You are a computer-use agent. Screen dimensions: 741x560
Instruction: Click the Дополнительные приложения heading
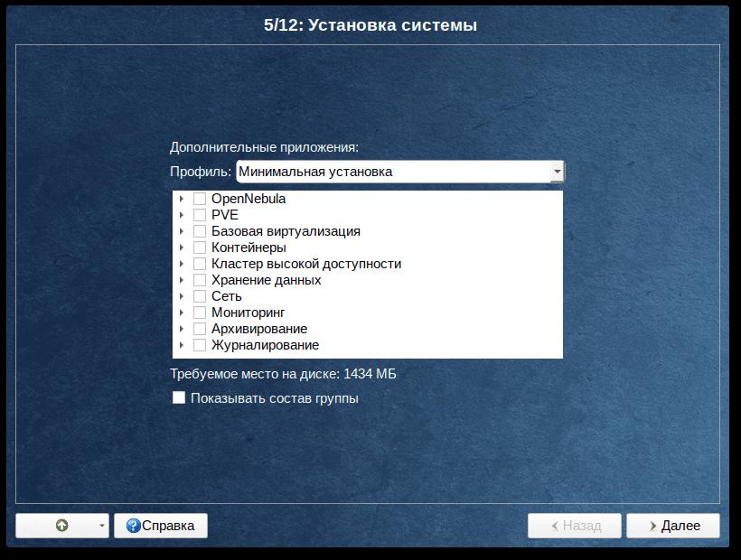pyautogui.click(x=264, y=147)
